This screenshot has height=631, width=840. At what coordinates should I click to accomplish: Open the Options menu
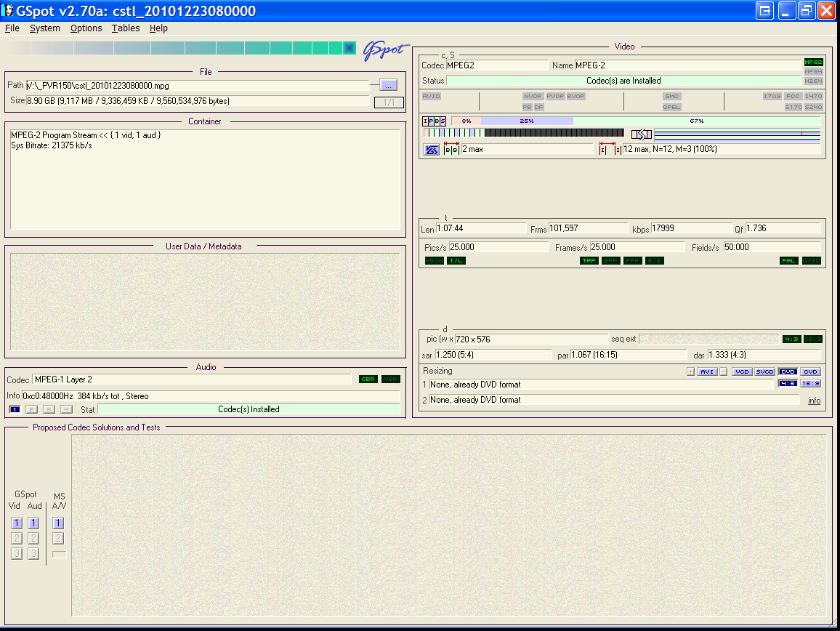[x=86, y=28]
